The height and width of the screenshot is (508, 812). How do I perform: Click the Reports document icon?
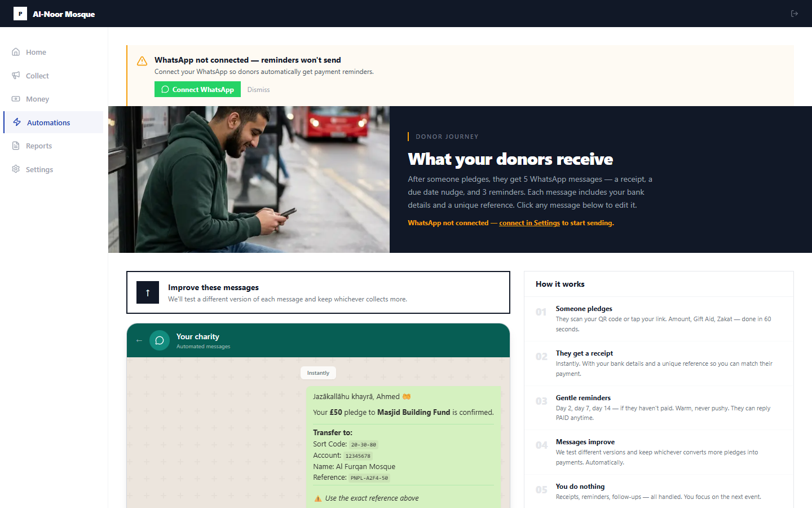16,146
